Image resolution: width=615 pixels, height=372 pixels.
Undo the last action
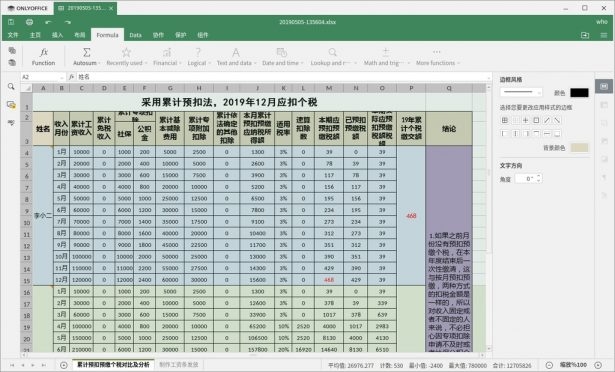coord(48,22)
